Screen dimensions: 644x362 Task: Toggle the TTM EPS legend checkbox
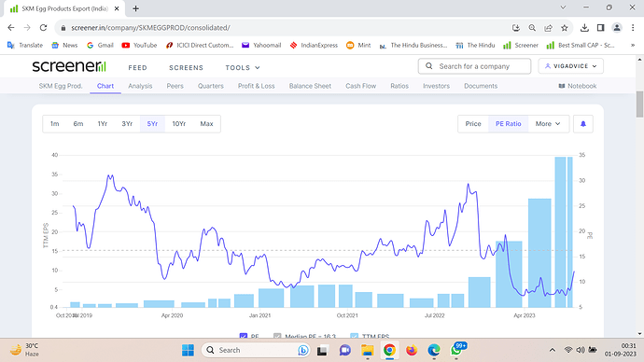[x=354, y=336]
